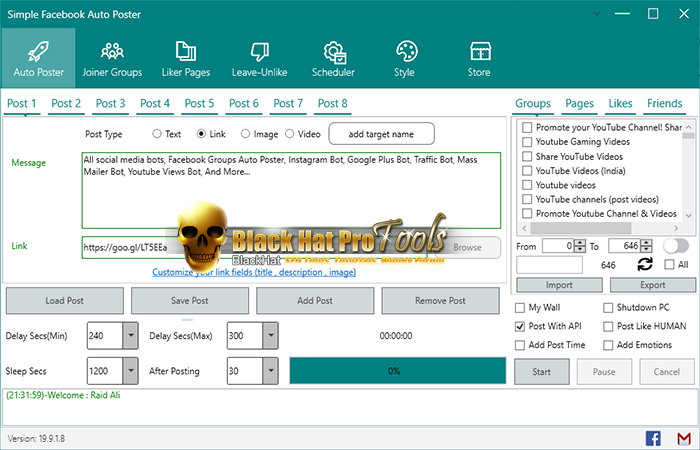Check the Youtube Gaming Videos group
Viewport: 700px width, 450px height.
[527, 142]
